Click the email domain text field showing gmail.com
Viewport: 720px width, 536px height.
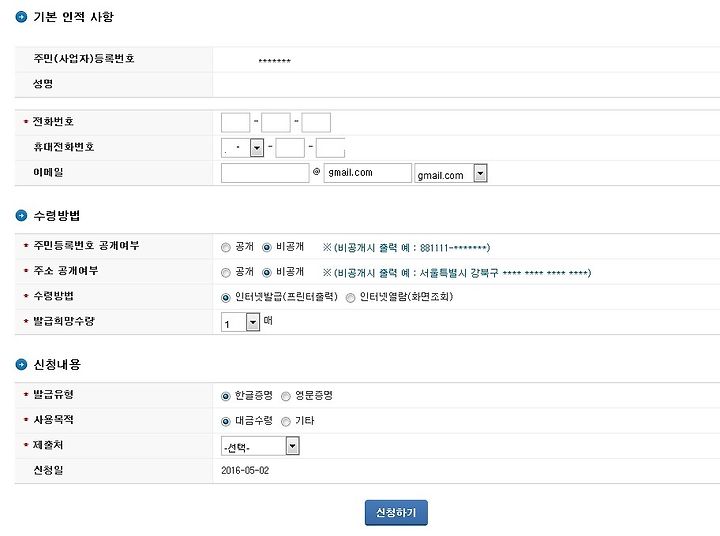pyautogui.click(x=367, y=173)
